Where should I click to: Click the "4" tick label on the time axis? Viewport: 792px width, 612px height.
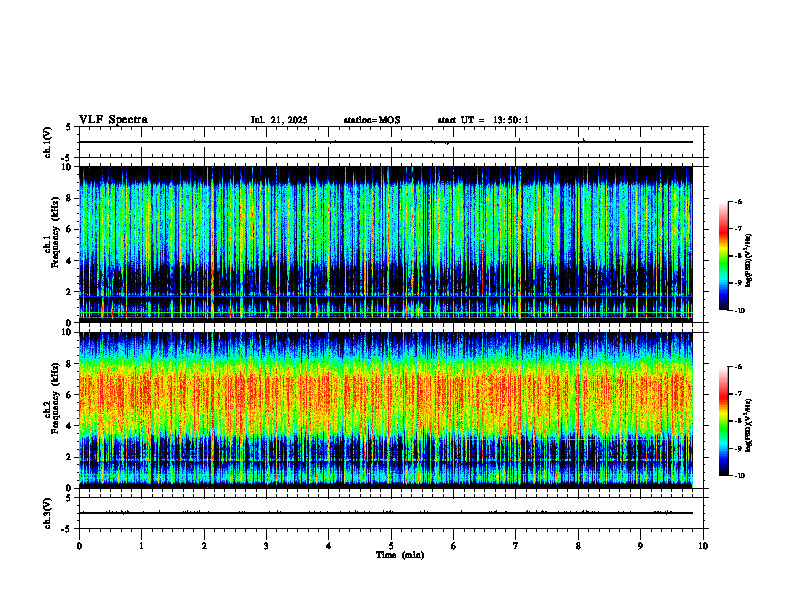tap(328, 546)
